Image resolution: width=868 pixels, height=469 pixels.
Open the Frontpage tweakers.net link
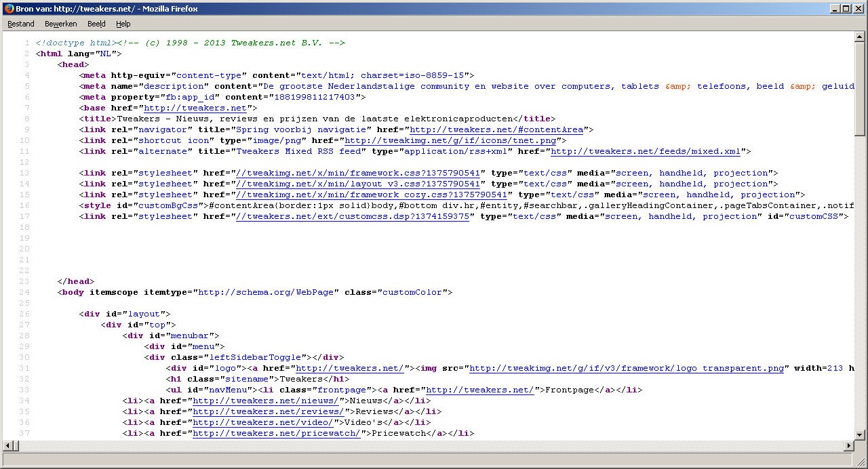tap(480, 390)
